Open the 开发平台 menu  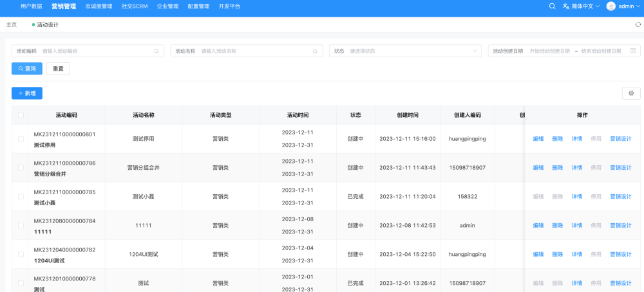coord(229,6)
